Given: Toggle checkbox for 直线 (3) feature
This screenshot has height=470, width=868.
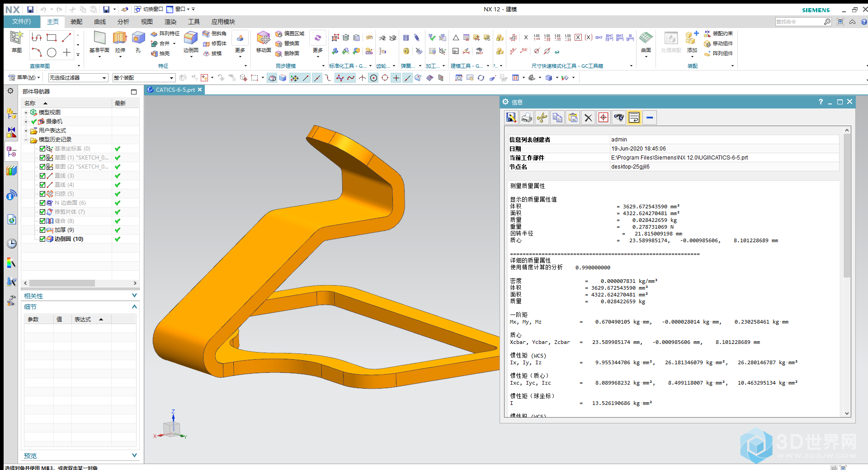Looking at the screenshot, I should [x=42, y=176].
